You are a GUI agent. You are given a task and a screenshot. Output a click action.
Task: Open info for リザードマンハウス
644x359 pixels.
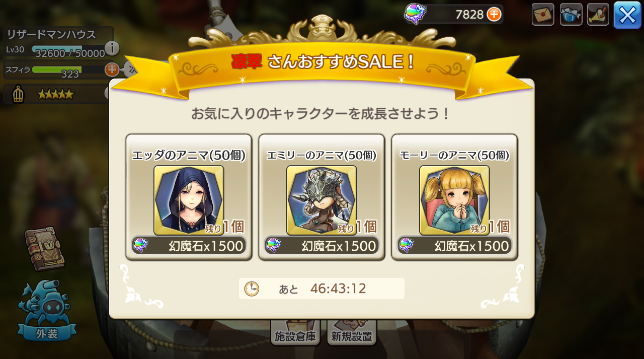click(112, 48)
